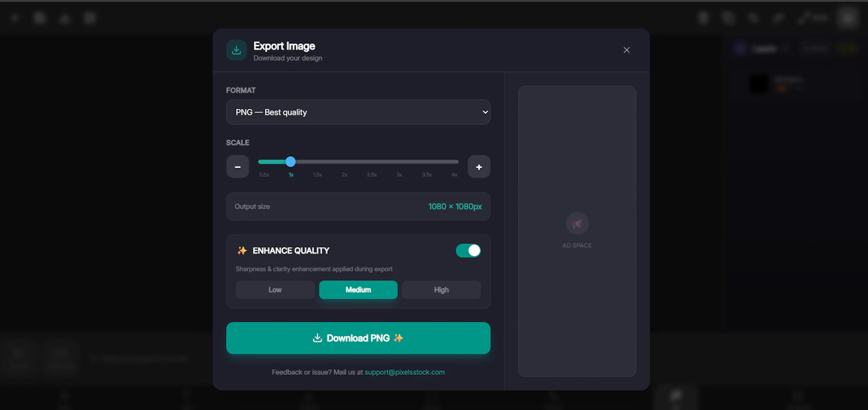Click the 3x scale label
The width and height of the screenshot is (868, 410).
coord(399,175)
